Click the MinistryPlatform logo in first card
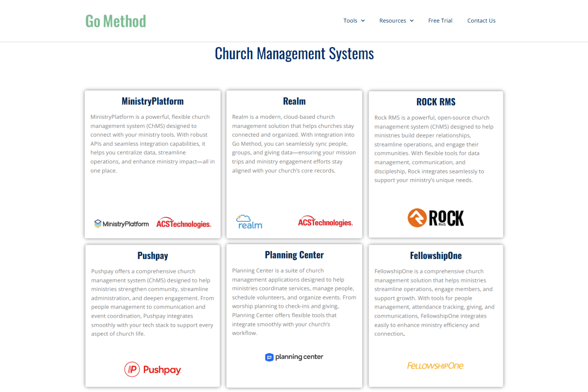 (x=122, y=224)
